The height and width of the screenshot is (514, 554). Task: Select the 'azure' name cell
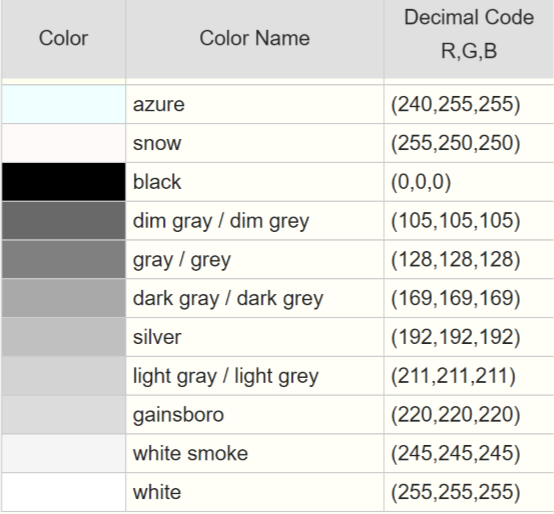(255, 105)
